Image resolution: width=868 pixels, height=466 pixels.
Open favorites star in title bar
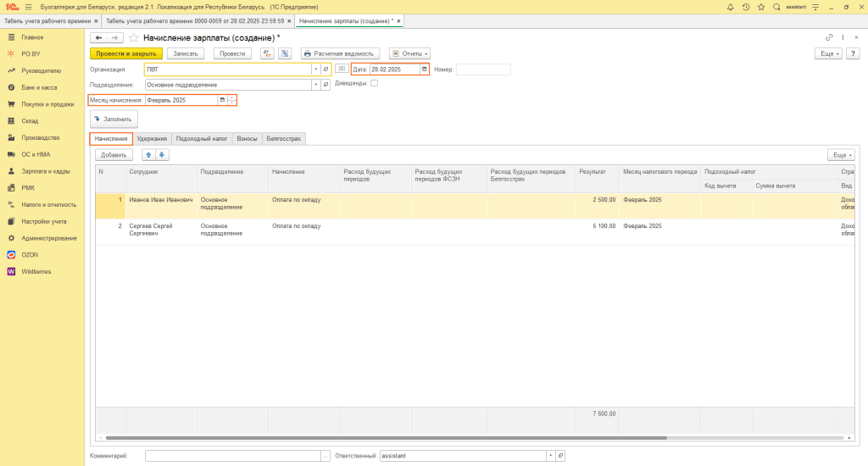point(761,7)
